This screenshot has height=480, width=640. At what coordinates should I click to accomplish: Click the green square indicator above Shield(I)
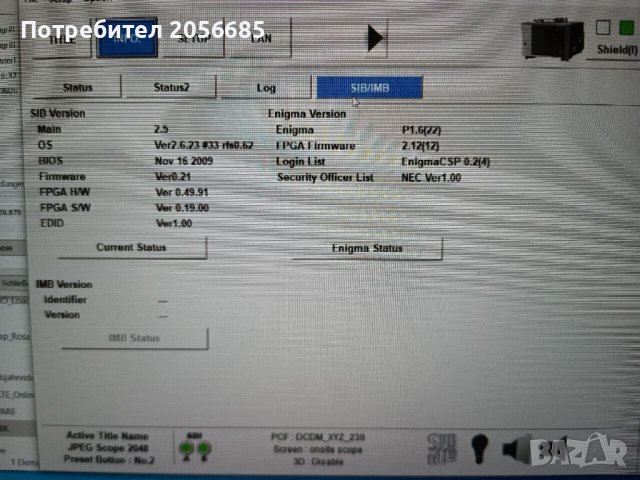pos(627,28)
